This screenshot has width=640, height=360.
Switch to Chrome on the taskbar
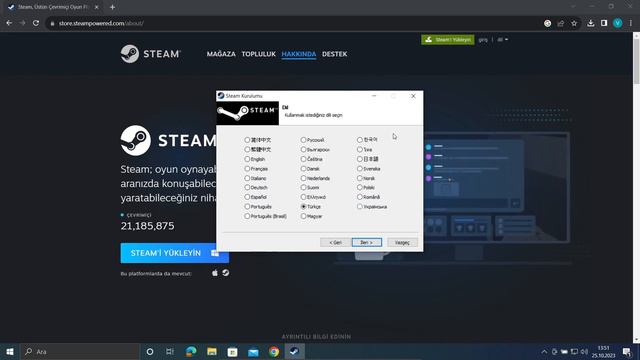coord(274,351)
